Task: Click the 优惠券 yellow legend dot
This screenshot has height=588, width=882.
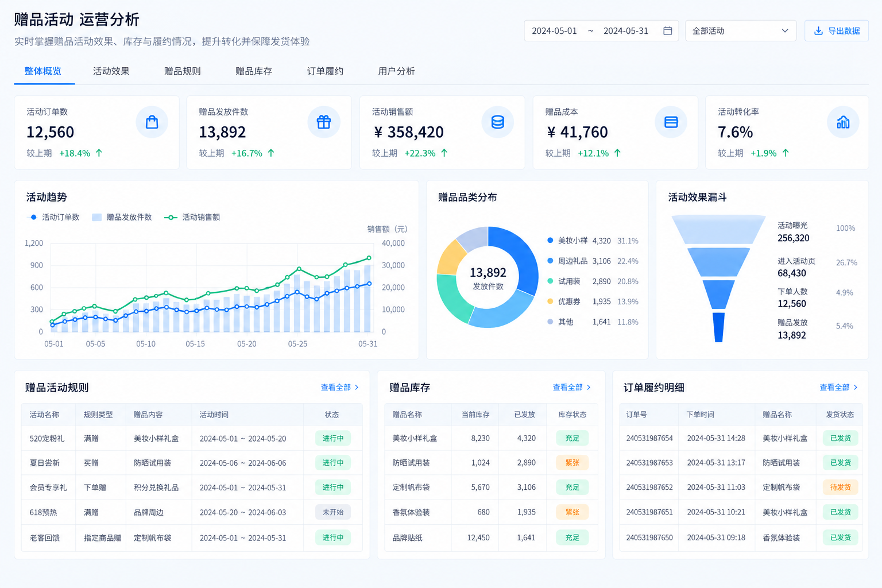Action: coord(550,301)
